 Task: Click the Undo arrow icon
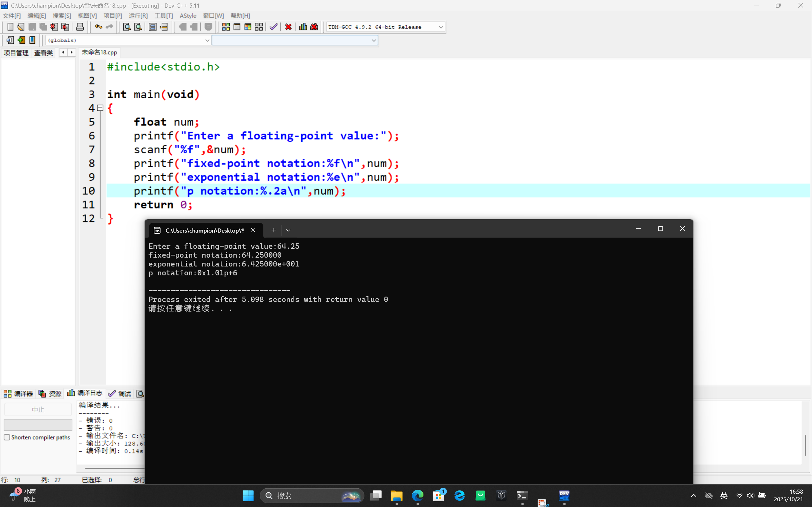(98, 27)
